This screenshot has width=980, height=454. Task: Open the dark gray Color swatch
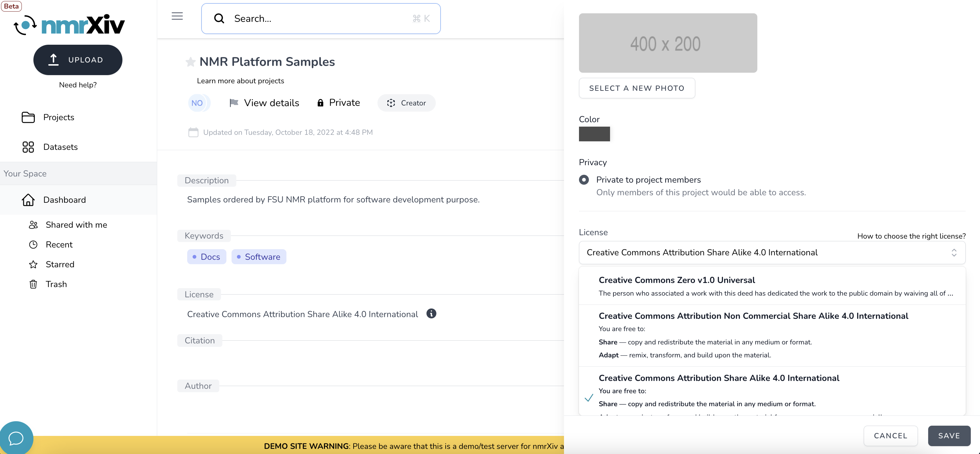click(x=594, y=134)
